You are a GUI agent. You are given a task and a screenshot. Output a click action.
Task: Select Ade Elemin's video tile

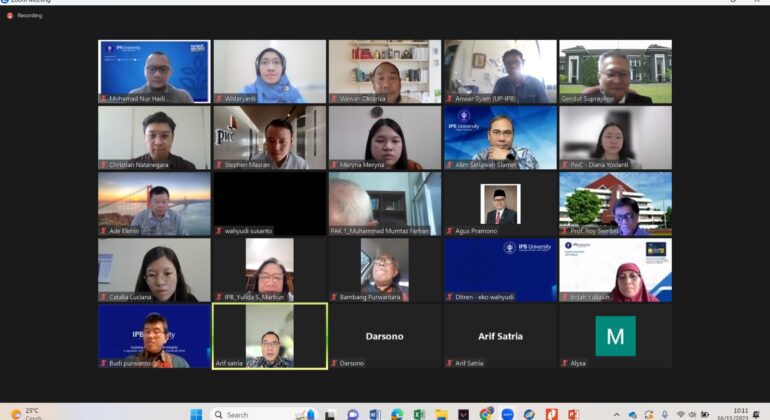(154, 204)
